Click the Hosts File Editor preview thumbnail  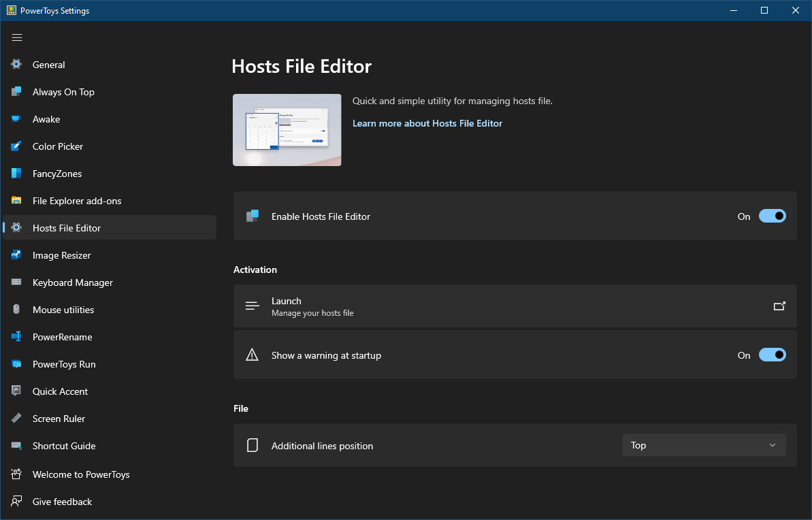click(x=287, y=130)
